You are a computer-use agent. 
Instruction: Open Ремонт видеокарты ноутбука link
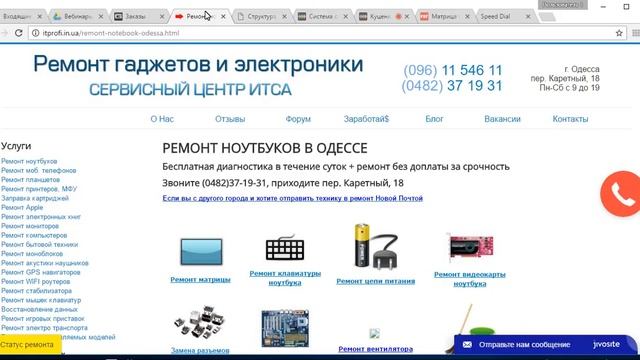point(470,279)
